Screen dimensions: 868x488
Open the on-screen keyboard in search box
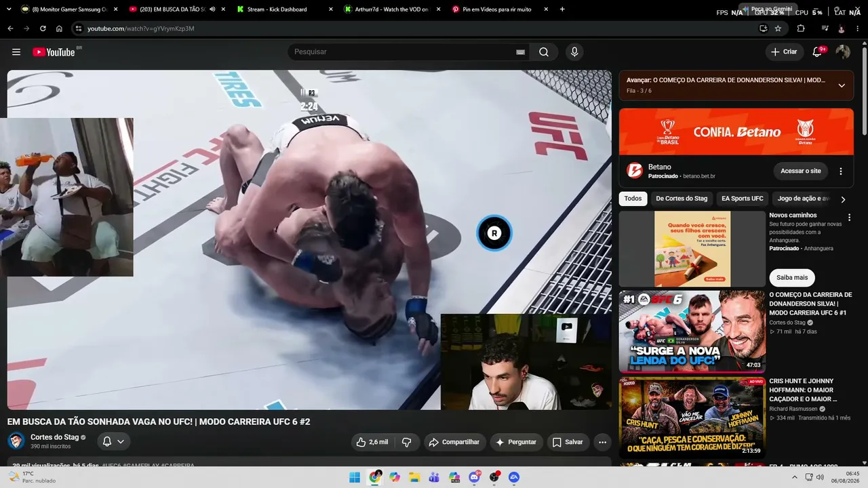click(x=520, y=52)
